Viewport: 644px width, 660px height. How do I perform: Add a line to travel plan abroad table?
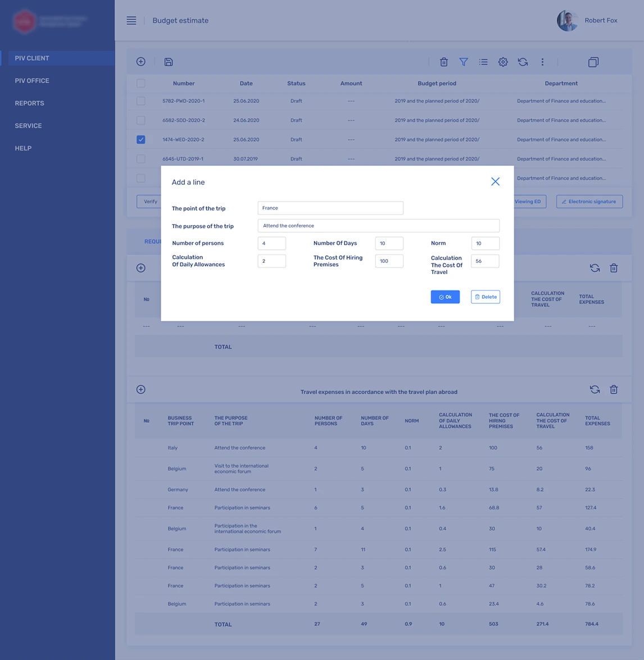141,389
